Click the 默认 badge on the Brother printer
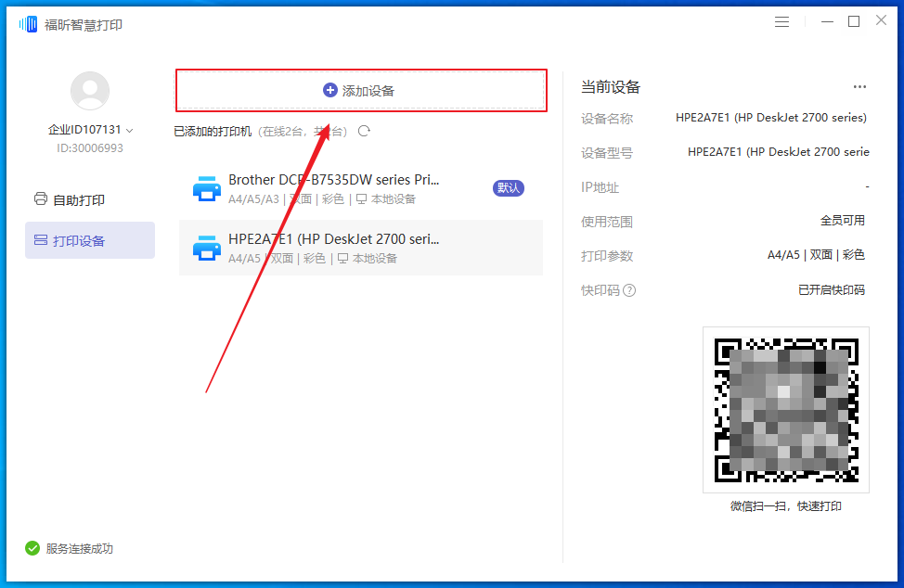This screenshot has height=588, width=904. 508,186
